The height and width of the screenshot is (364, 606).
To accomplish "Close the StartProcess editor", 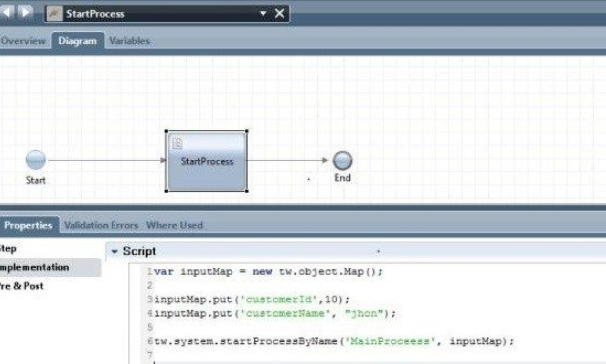I will pos(279,14).
